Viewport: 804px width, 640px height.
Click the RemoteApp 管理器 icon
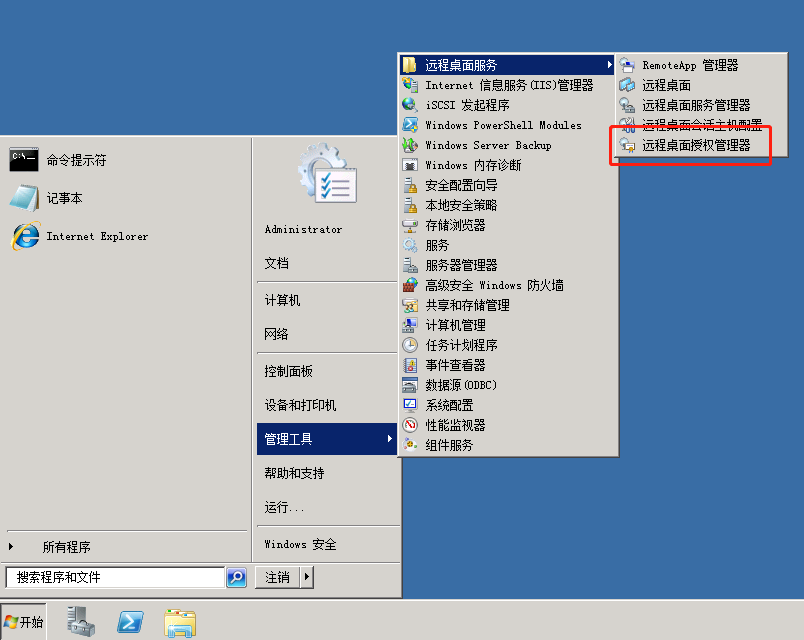coord(627,65)
